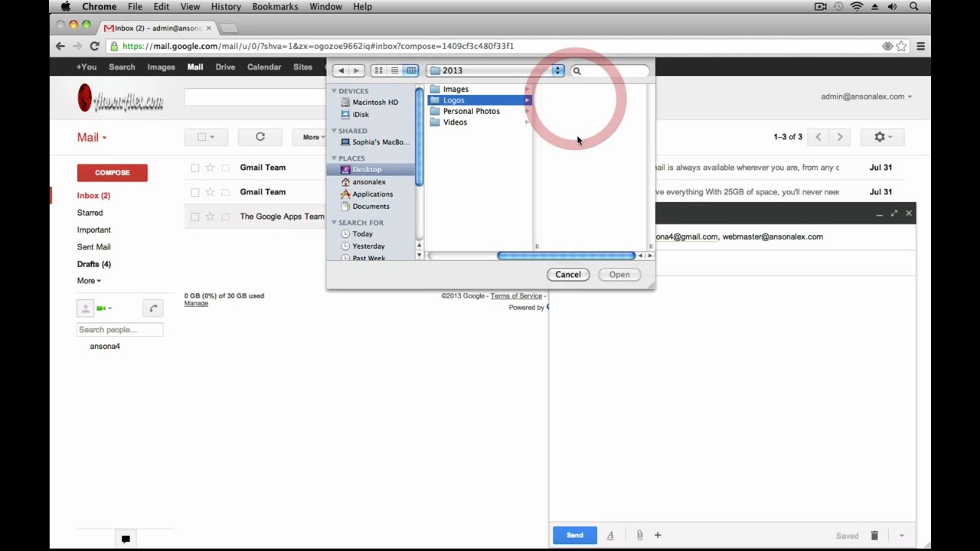Click Send in compose window
Screen dimensions: 980x551
(575, 536)
